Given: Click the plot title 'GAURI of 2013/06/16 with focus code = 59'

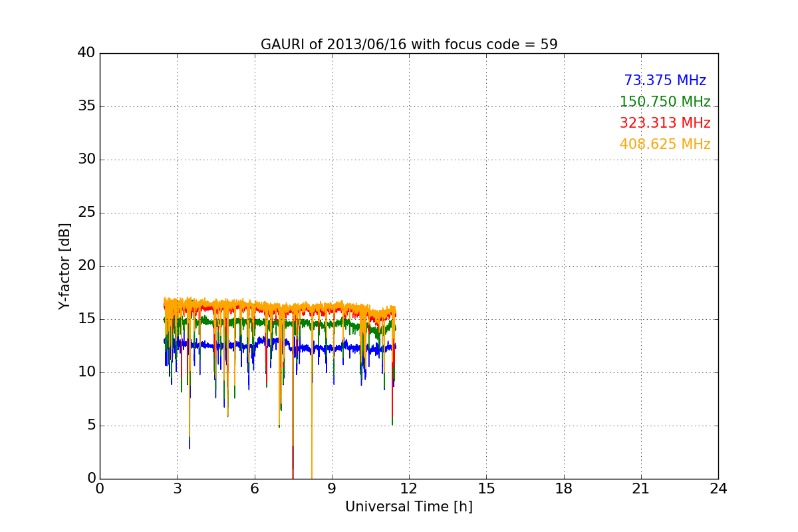Looking at the screenshot, I should (409, 45).
